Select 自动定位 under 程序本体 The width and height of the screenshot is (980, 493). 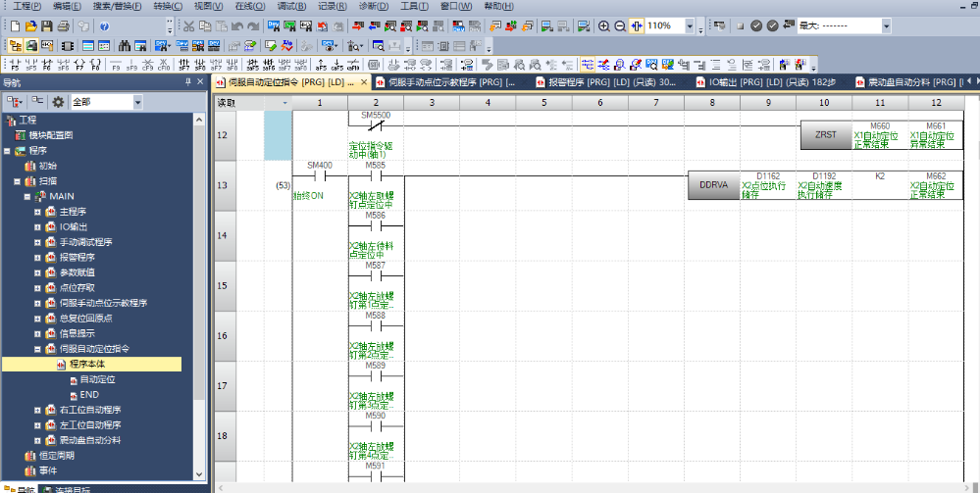point(97,379)
